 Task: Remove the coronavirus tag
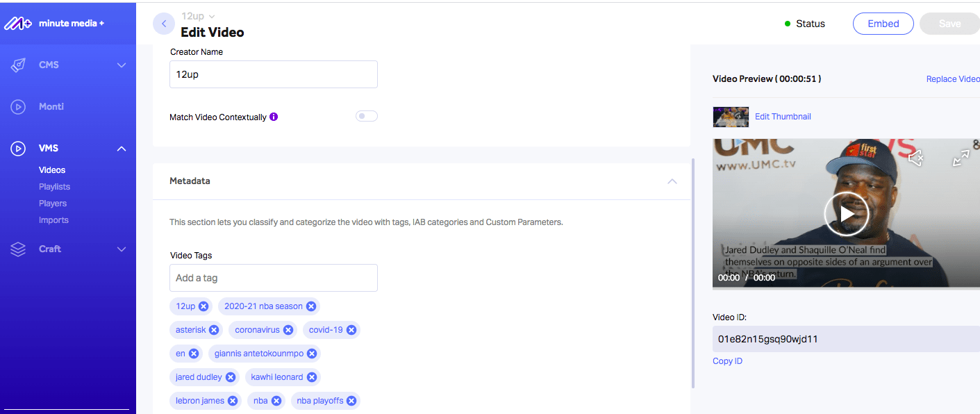pyautogui.click(x=288, y=330)
